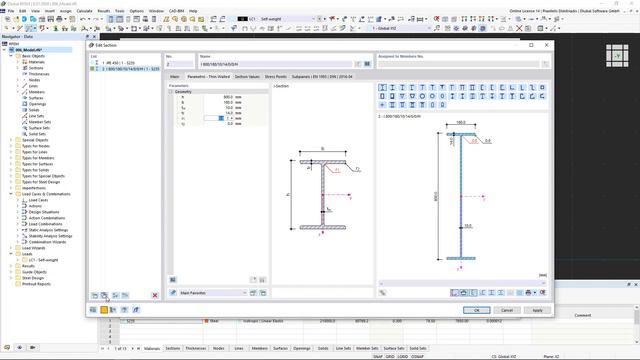This screenshot has width=640, height=360.
Task: Open the CAD-BIM menu
Action: [176, 11]
